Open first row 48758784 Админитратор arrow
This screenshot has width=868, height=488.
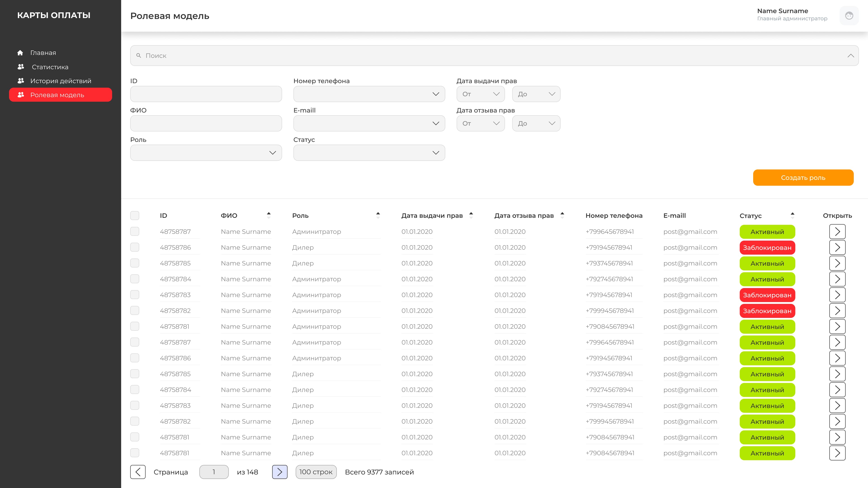coord(837,279)
